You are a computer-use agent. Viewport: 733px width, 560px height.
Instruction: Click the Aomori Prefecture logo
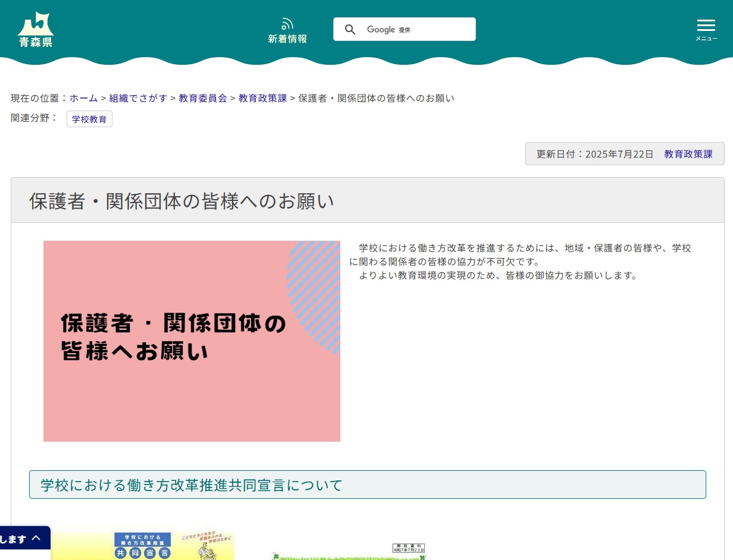[35, 28]
